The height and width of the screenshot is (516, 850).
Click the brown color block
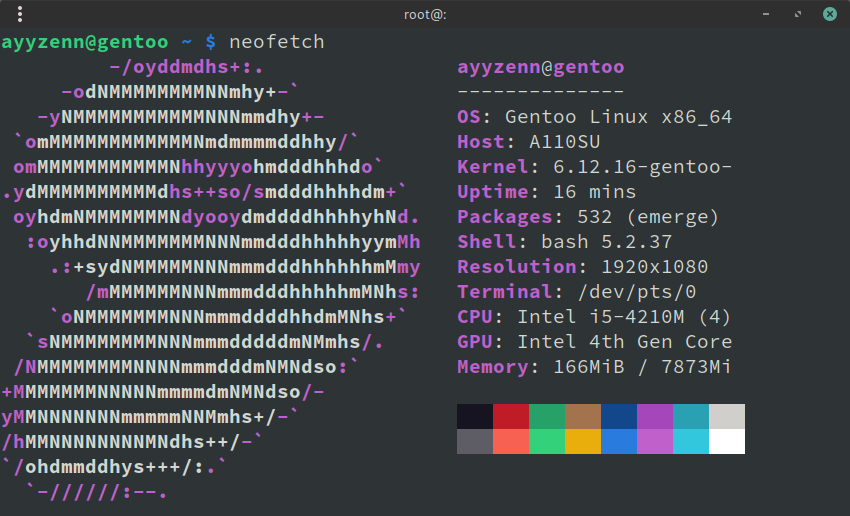point(583,416)
